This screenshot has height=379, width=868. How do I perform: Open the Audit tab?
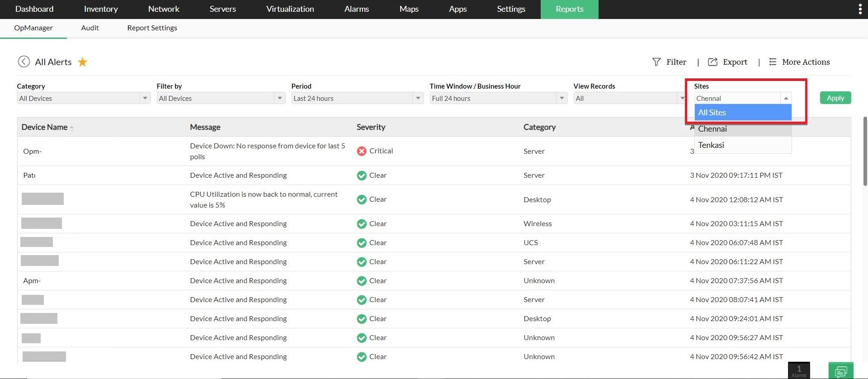pos(90,28)
